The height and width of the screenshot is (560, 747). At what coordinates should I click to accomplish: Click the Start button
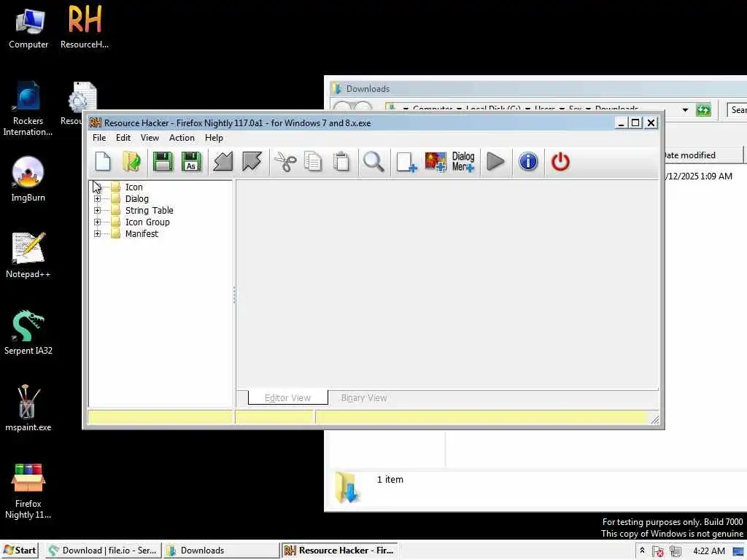20,551
